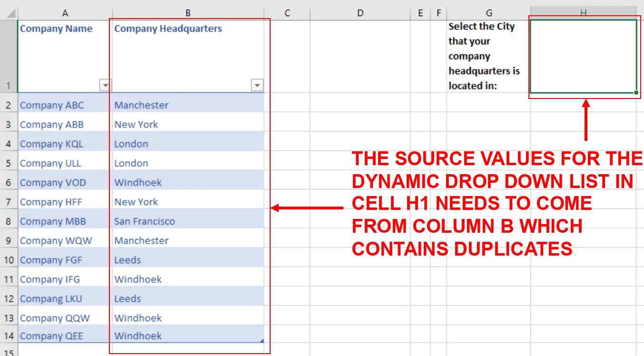Viewport: 644px width, 356px height.
Task: Select column B header
Action: [x=188, y=13]
